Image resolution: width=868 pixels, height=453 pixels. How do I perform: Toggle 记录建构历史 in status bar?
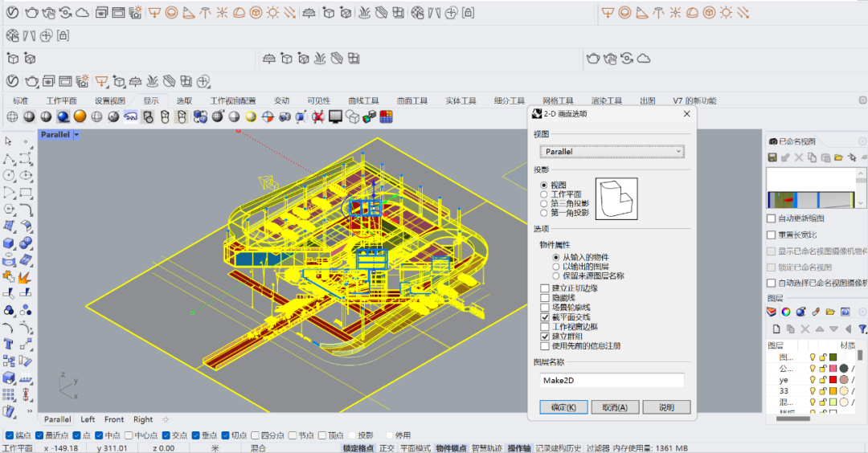[558, 448]
